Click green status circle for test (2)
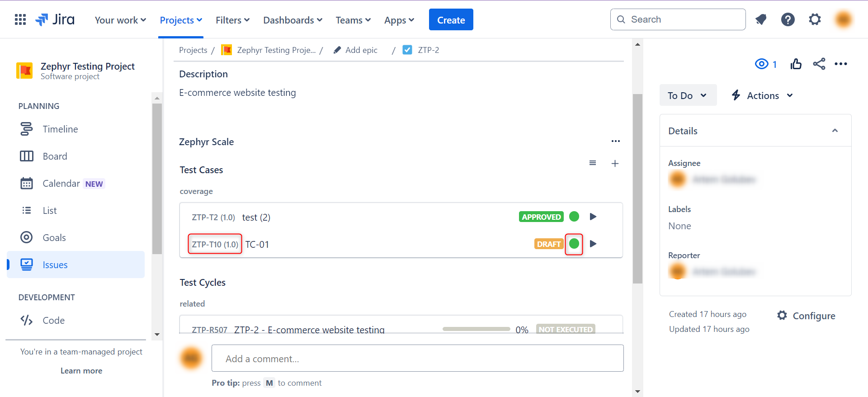The image size is (868, 397). click(574, 217)
